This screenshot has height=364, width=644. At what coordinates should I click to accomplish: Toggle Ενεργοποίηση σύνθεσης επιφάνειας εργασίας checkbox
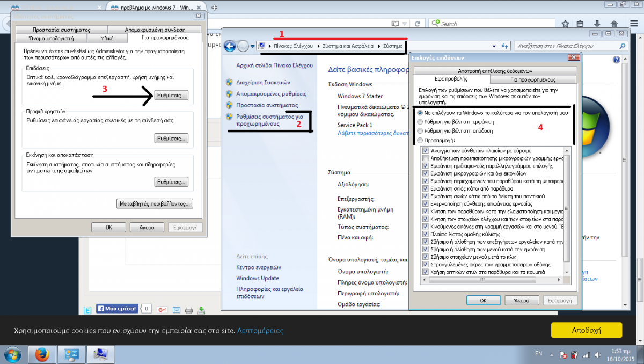tap(425, 204)
